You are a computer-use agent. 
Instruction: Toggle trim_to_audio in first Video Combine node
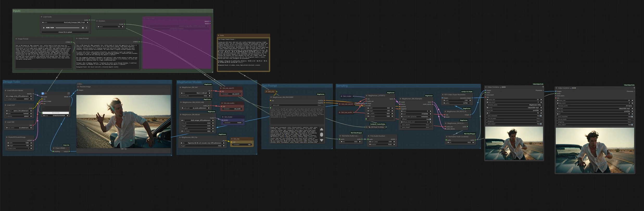pos(514,118)
